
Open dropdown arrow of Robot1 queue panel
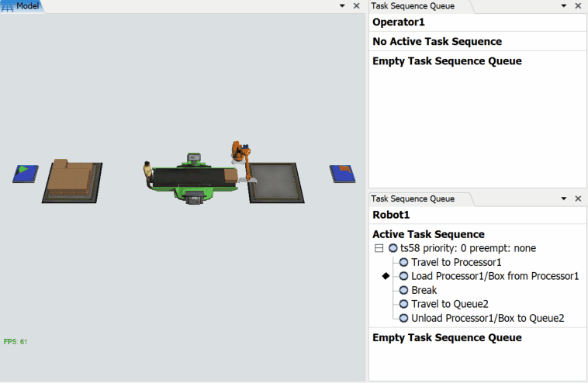(x=564, y=198)
